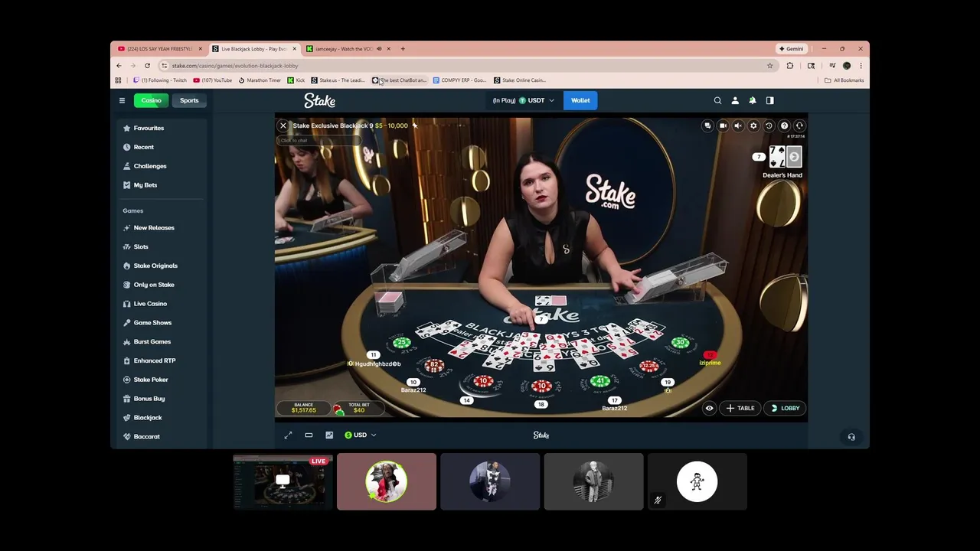980x551 pixels.
Task: Open game settings gear
Action: pos(753,126)
